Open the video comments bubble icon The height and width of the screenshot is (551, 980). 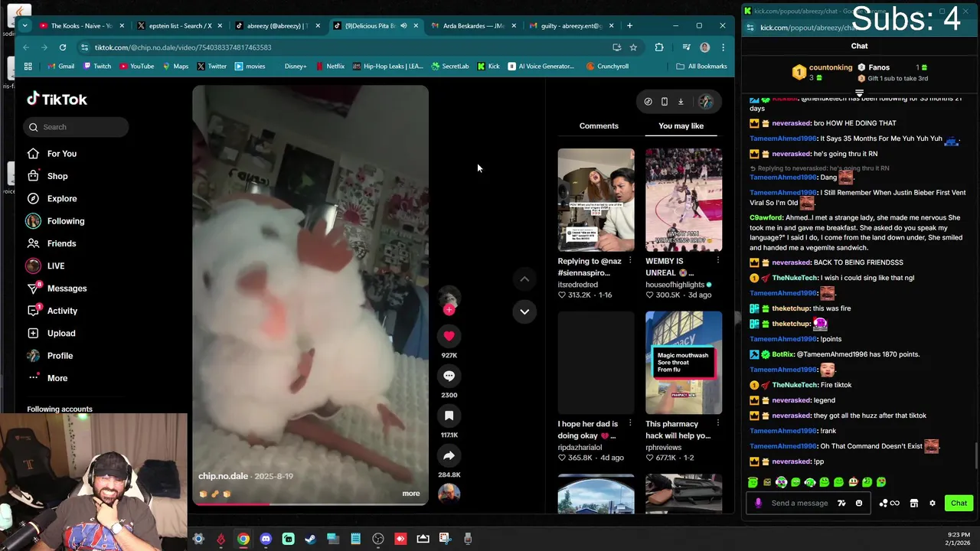click(x=449, y=376)
